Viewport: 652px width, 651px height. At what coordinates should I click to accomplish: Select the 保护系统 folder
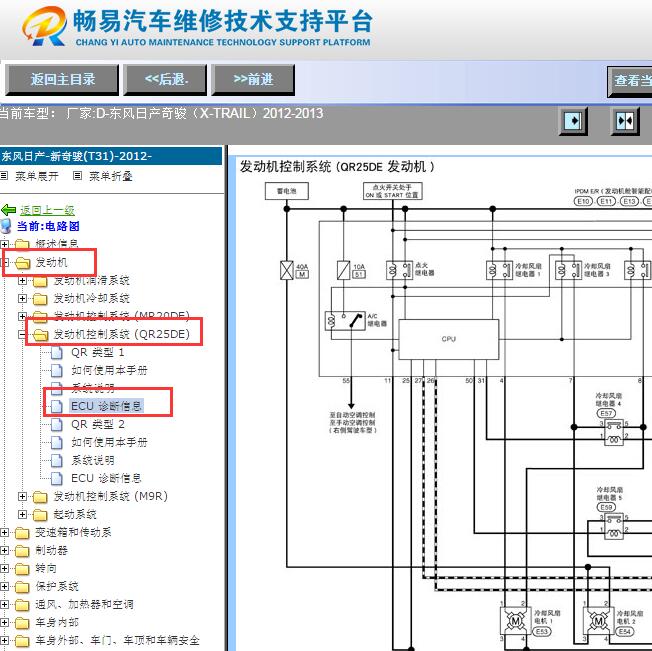click(x=57, y=587)
